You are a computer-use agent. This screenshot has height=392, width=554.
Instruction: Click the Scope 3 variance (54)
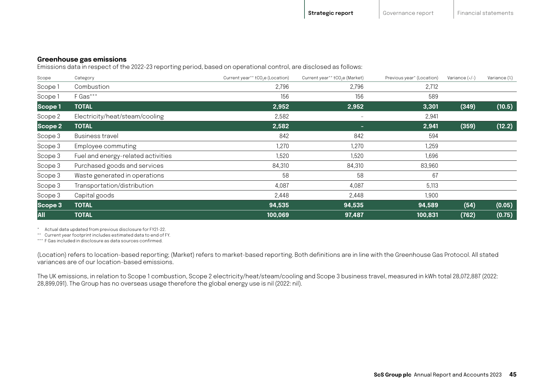[469, 205]
